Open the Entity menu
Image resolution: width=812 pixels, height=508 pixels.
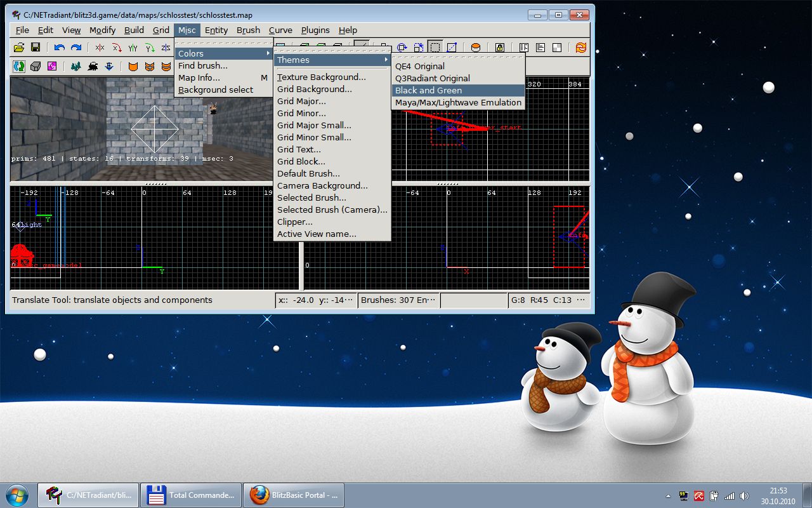(x=216, y=30)
